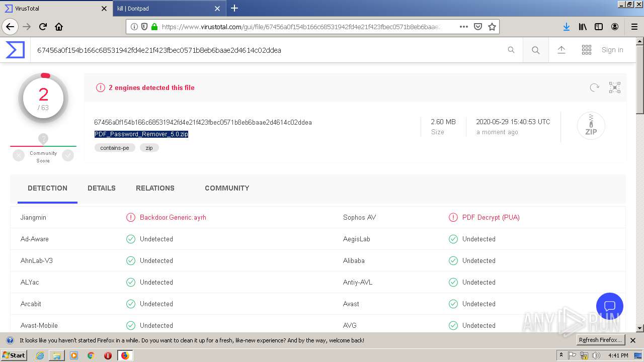The height and width of the screenshot is (362, 644).
Task: Open the Library icon
Action: point(583,27)
